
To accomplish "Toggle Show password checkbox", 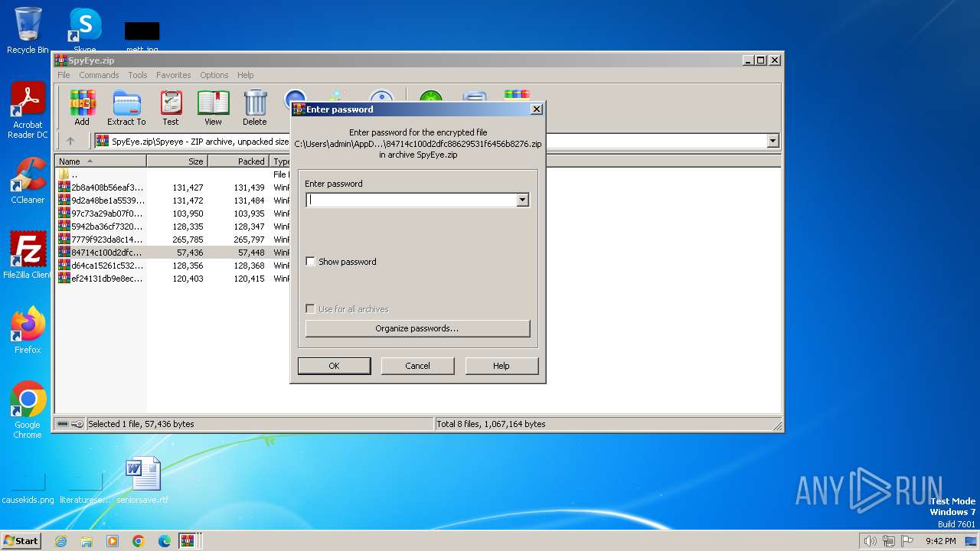I will click(x=310, y=262).
